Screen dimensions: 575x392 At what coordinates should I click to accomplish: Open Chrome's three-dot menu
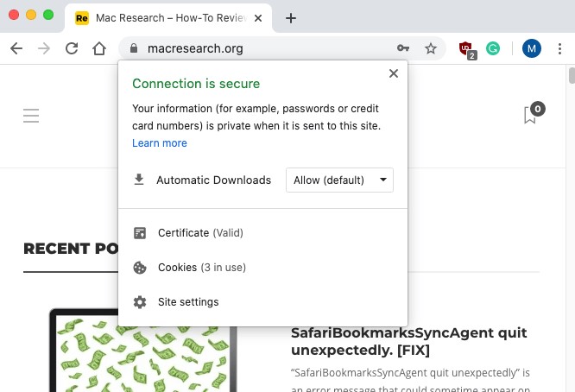[x=560, y=48]
